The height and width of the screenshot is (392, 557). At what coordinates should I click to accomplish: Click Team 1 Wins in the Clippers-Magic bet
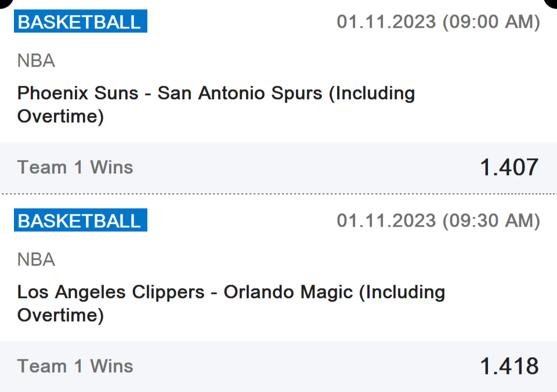[x=75, y=366]
